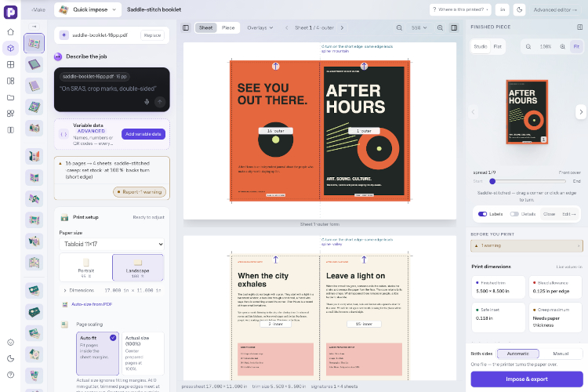Zoom in the finished piece preview

click(562, 46)
